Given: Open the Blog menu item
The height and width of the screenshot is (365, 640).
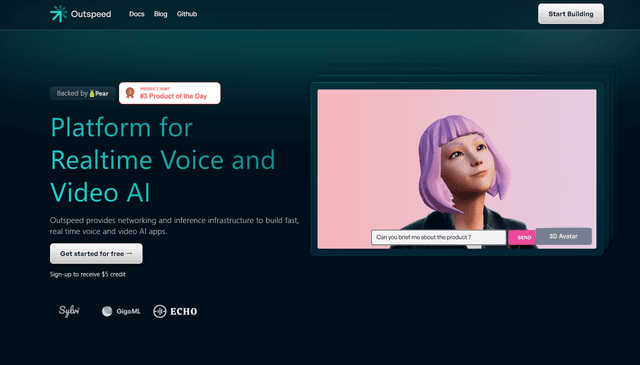Looking at the screenshot, I should 160,14.
